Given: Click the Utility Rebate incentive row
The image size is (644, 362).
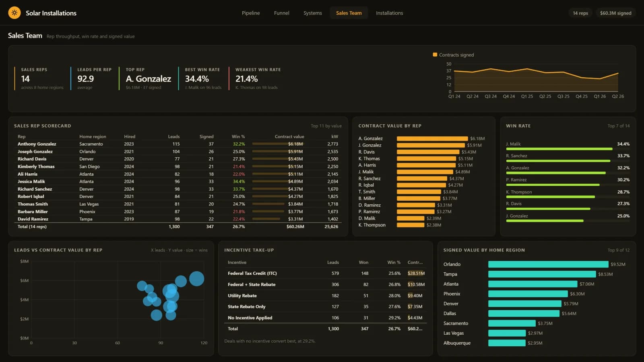Looking at the screenshot, I should pyautogui.click(x=325, y=296).
